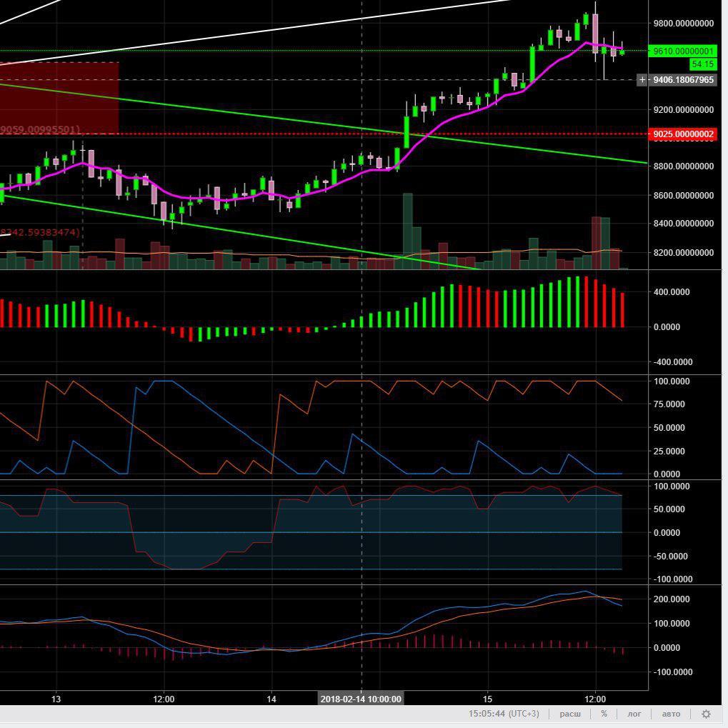Toggle the авто auto-scale option
Viewport: 728px width, 728px height.
pyautogui.click(x=671, y=714)
